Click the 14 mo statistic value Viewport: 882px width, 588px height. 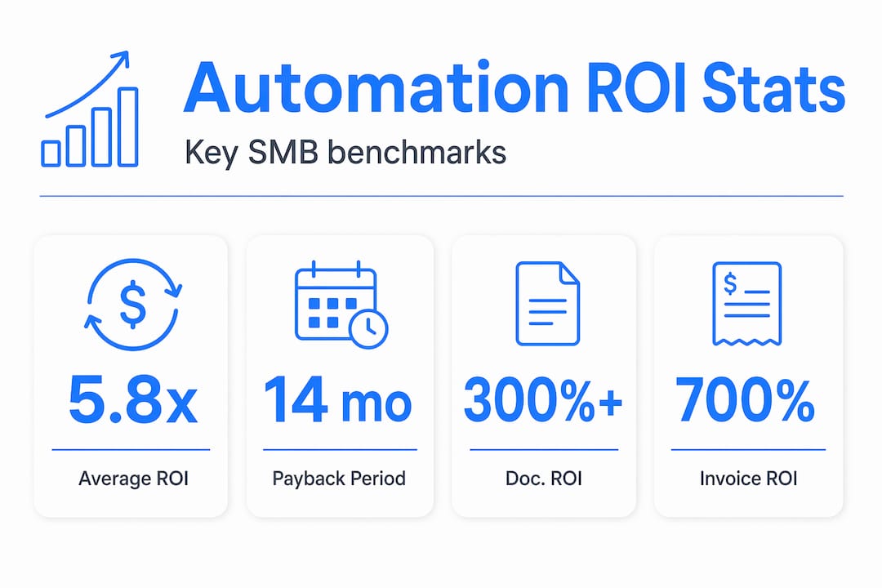point(338,400)
